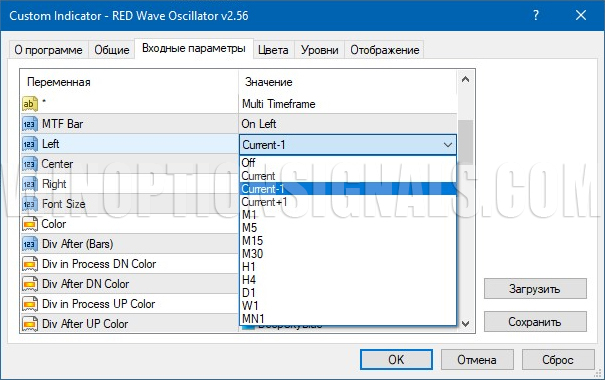The width and height of the screenshot is (605, 380).
Task: Select M1 timeframe in the dropdown
Action: [x=348, y=215]
